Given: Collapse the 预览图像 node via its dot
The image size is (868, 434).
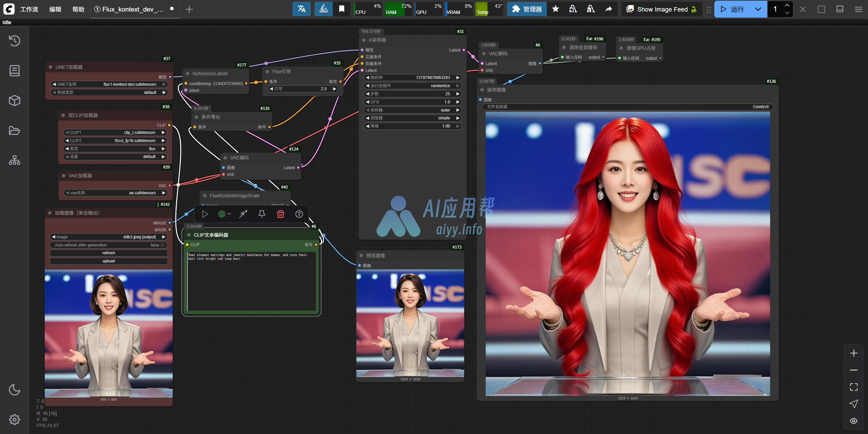Looking at the screenshot, I should 361,256.
